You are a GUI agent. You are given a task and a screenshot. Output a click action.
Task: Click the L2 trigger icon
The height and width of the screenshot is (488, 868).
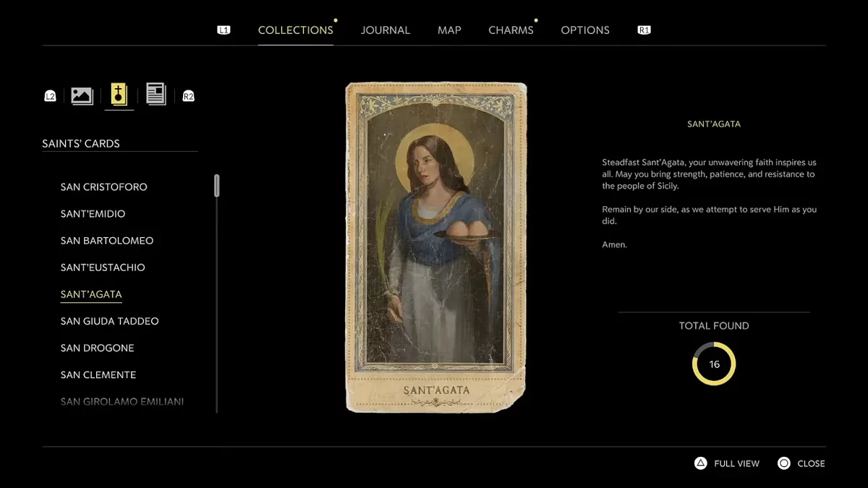click(x=50, y=96)
